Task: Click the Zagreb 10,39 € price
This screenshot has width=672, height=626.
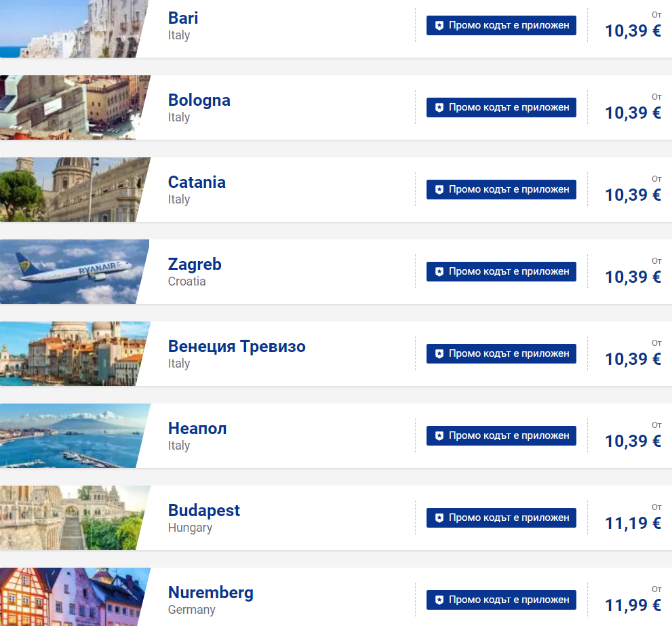Action: pyautogui.click(x=633, y=277)
